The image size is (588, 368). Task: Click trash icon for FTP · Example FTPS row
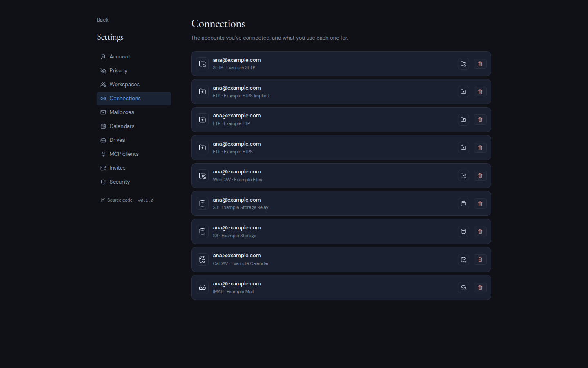pyautogui.click(x=480, y=148)
